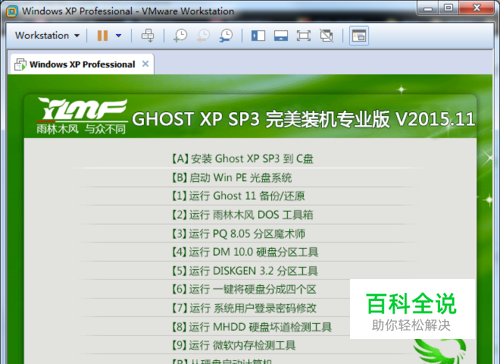Click the VMware Workstation title bar icon
500x364 pixels.
pyautogui.click(x=12, y=11)
